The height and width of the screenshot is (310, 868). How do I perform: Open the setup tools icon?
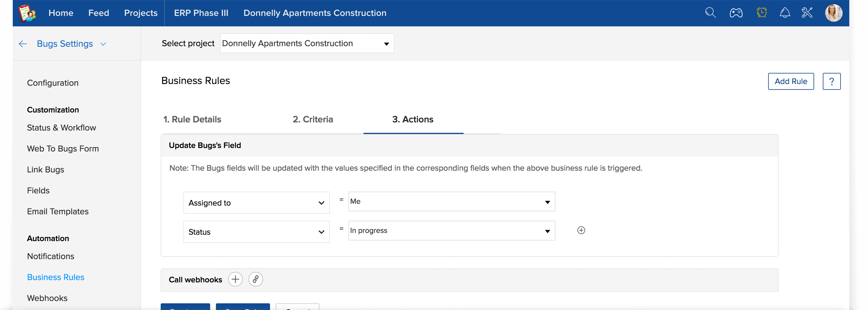[x=807, y=13]
